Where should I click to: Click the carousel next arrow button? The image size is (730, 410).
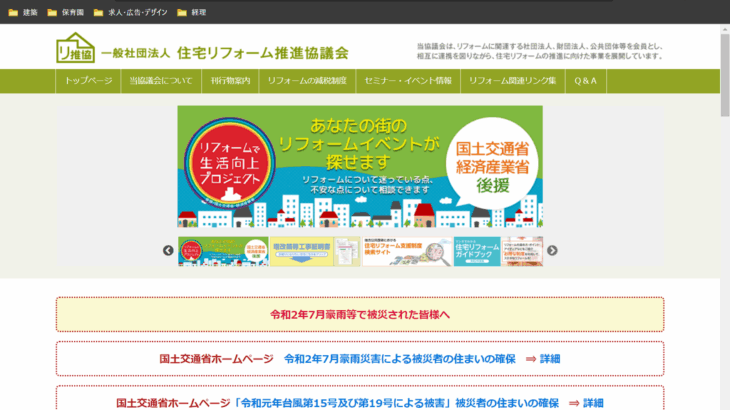pyautogui.click(x=552, y=251)
